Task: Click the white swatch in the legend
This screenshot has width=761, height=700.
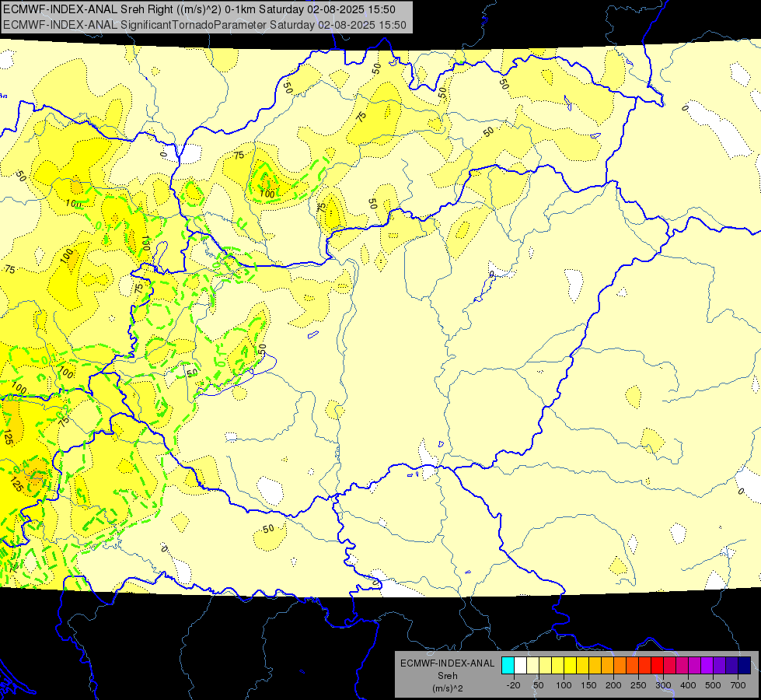Action: point(520,665)
